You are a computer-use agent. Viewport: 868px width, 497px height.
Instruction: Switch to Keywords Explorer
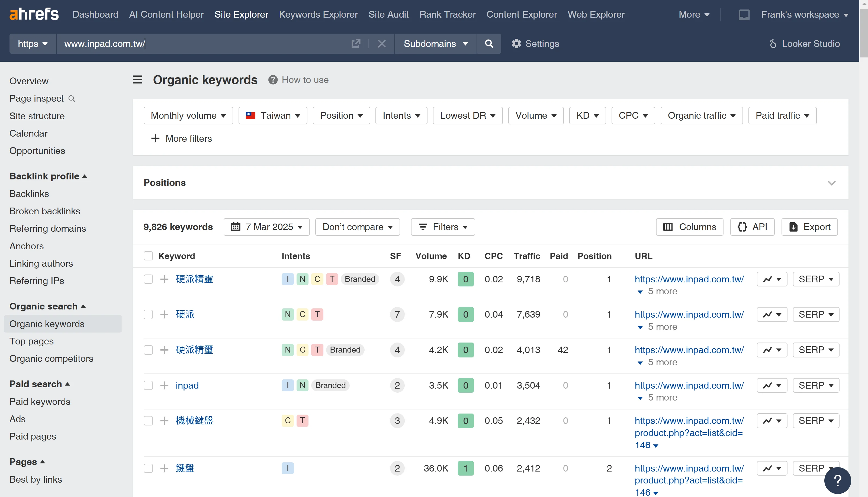318,14
